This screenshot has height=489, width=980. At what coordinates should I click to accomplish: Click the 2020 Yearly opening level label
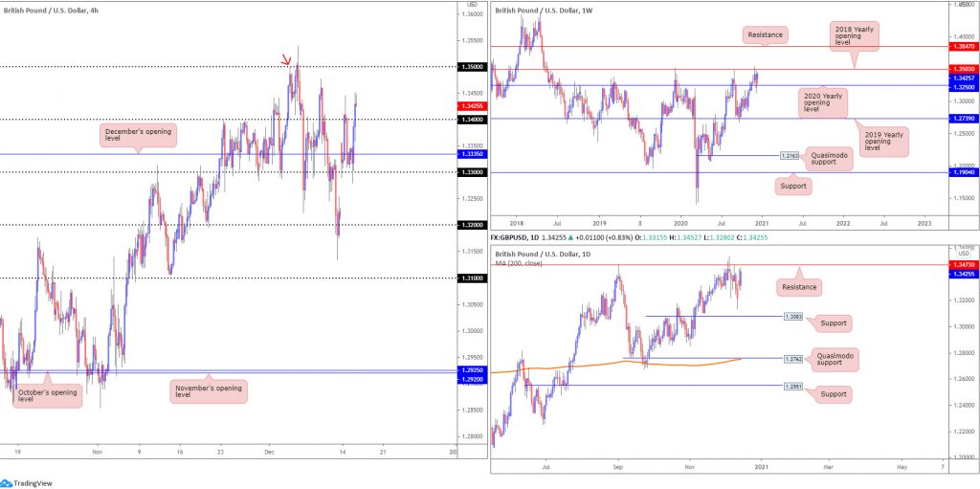[x=823, y=102]
